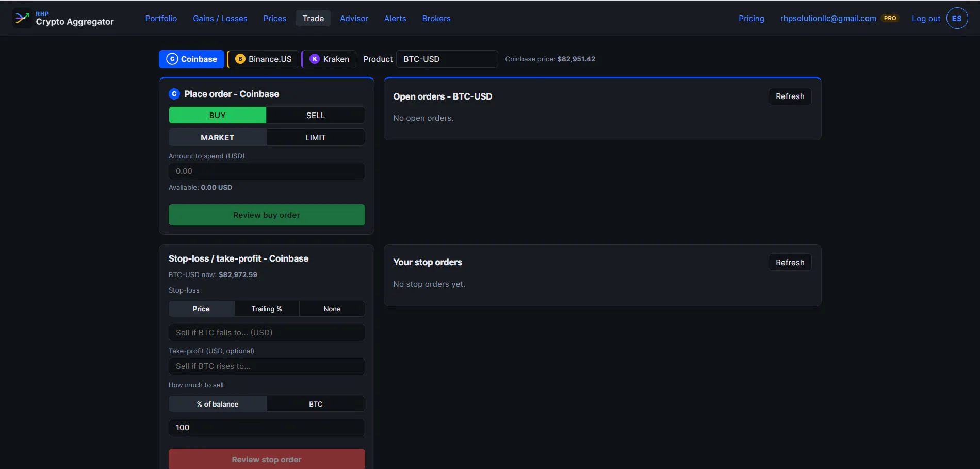Choose LIMIT order type
This screenshot has width=980, height=469.
pyautogui.click(x=316, y=137)
